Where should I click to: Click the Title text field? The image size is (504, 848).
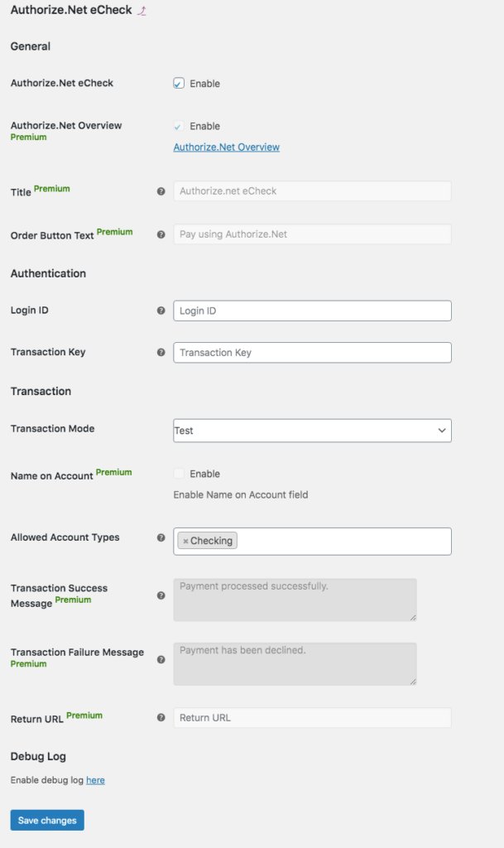312,191
